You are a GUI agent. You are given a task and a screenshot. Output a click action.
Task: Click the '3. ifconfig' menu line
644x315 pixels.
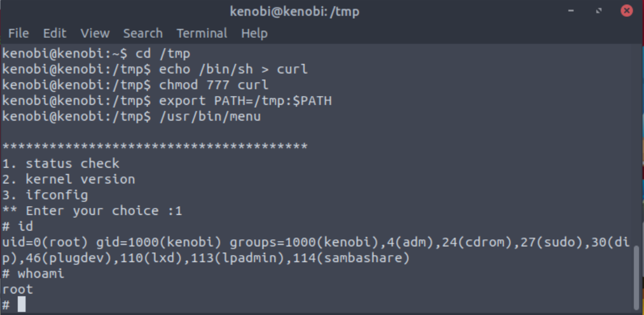coord(45,195)
